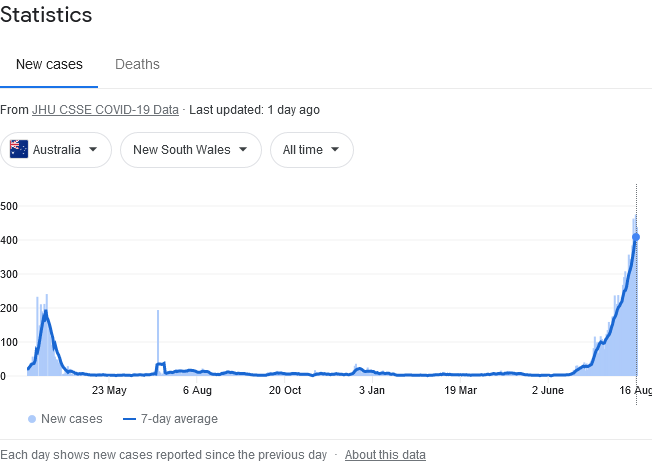Click the highlighted data point on the chart
This screenshot has height=462, width=652.
click(x=636, y=237)
